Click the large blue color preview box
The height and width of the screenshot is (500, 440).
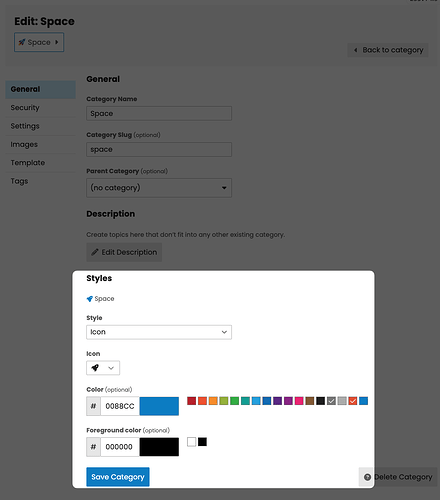pyautogui.click(x=159, y=406)
